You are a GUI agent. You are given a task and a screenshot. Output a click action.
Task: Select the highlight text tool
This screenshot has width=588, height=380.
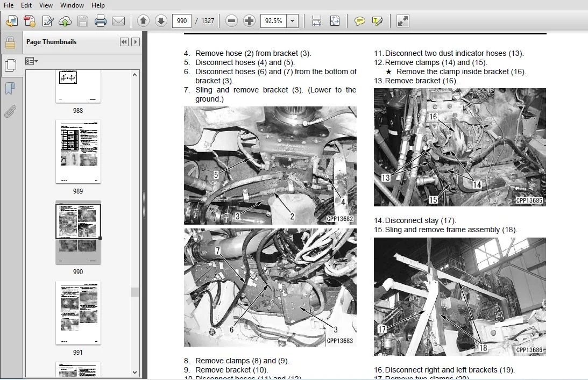coord(378,21)
